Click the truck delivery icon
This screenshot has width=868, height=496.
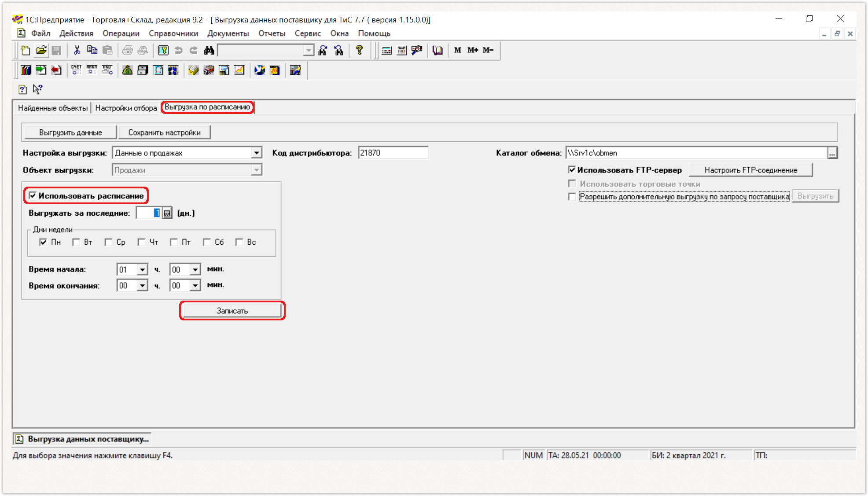click(x=209, y=70)
